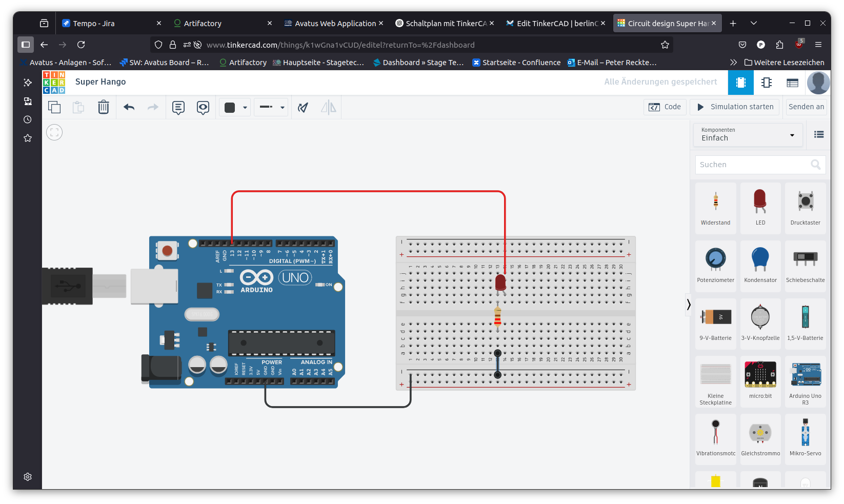This screenshot has height=504, width=844.
Task: Go back in browser
Action: [x=44, y=45]
